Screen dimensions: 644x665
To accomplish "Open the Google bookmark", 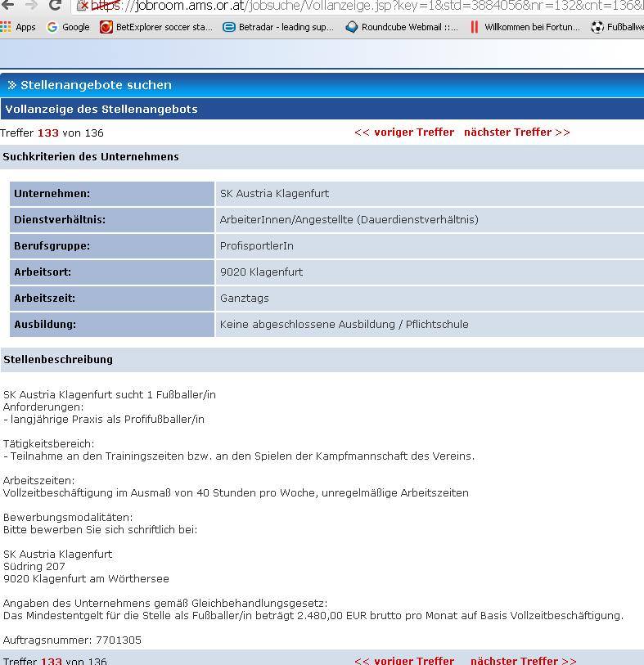I will 68,27.
